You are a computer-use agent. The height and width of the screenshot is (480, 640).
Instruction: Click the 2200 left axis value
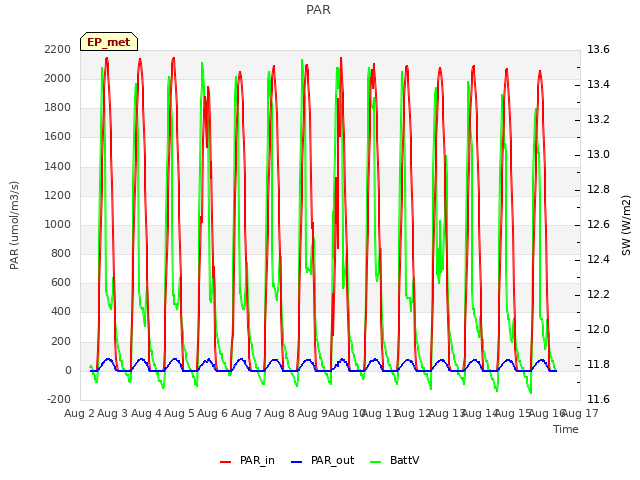[58, 49]
